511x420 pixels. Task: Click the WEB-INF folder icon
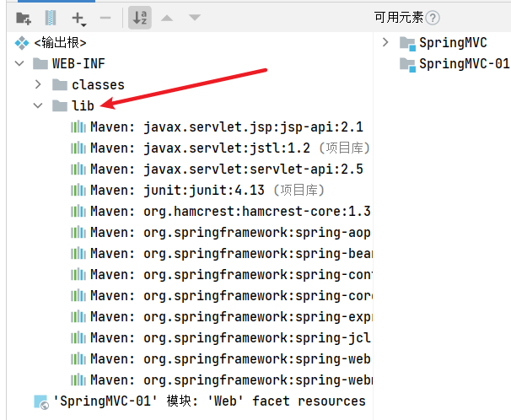click(40, 63)
